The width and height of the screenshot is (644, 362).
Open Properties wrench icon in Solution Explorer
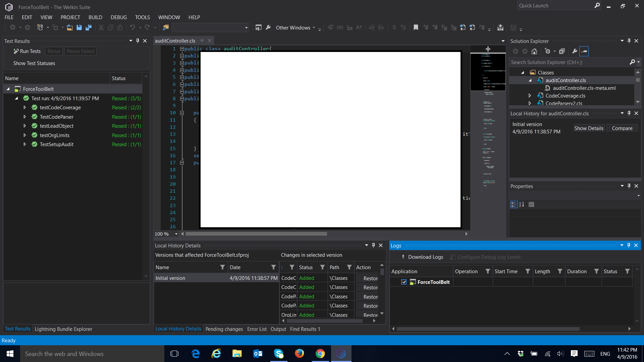pyautogui.click(x=575, y=51)
